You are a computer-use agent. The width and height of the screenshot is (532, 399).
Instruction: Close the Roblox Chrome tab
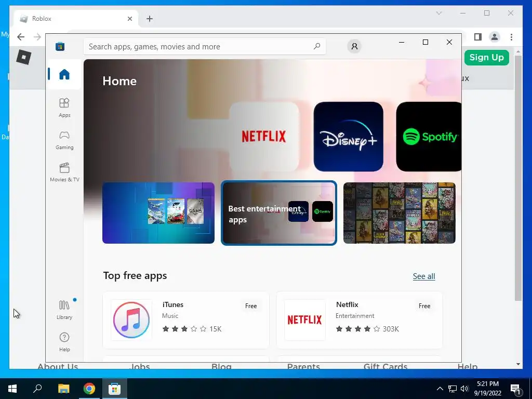[x=129, y=19]
